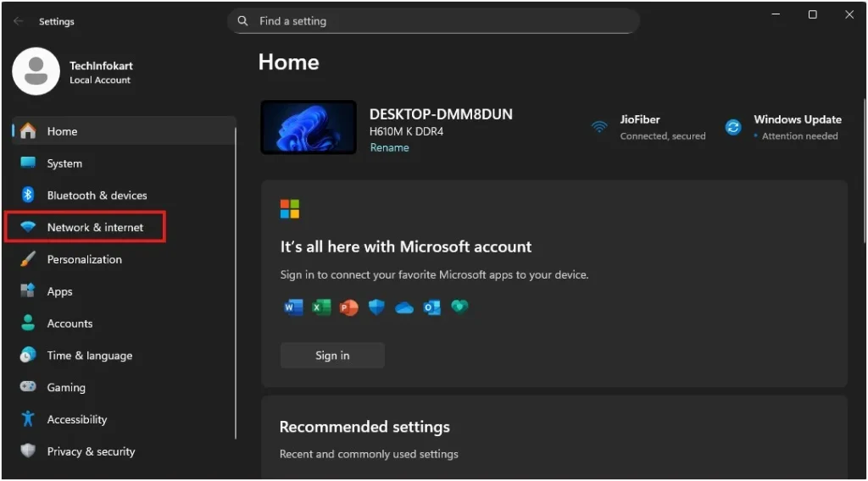Click the Sign in button
Screen dimensions: 868x481
332,356
